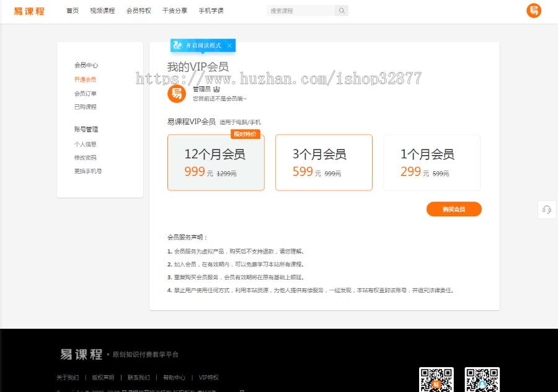Click the search magnifier icon
This screenshot has width=558, height=392.
click(x=341, y=11)
